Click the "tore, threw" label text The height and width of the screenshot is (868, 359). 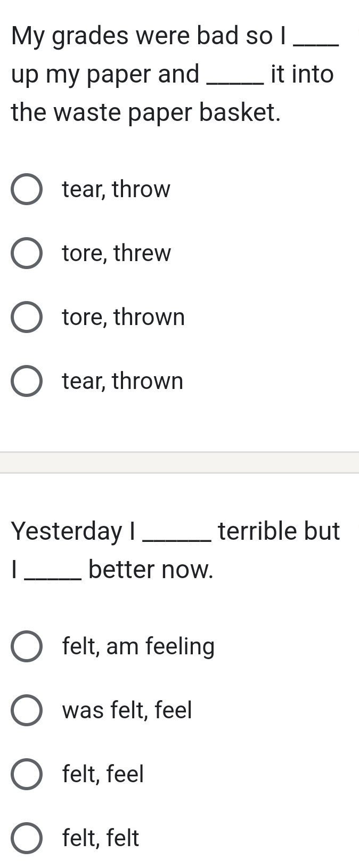pyautogui.click(x=116, y=253)
